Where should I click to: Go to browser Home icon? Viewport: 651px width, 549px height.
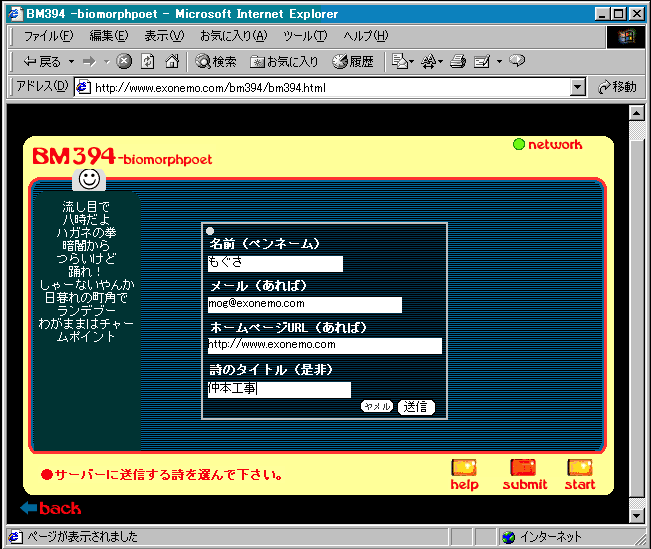171,61
